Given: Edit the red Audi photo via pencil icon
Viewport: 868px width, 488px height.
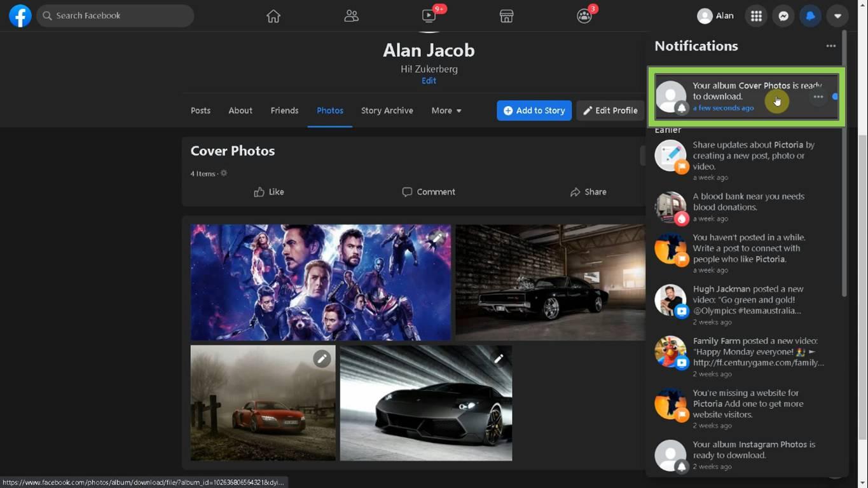Looking at the screenshot, I should (x=322, y=359).
